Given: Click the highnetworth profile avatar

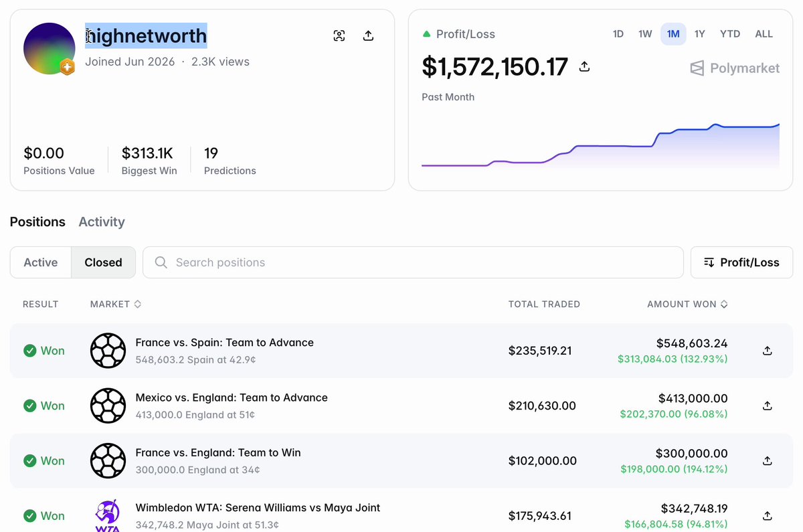Looking at the screenshot, I should click(x=49, y=48).
